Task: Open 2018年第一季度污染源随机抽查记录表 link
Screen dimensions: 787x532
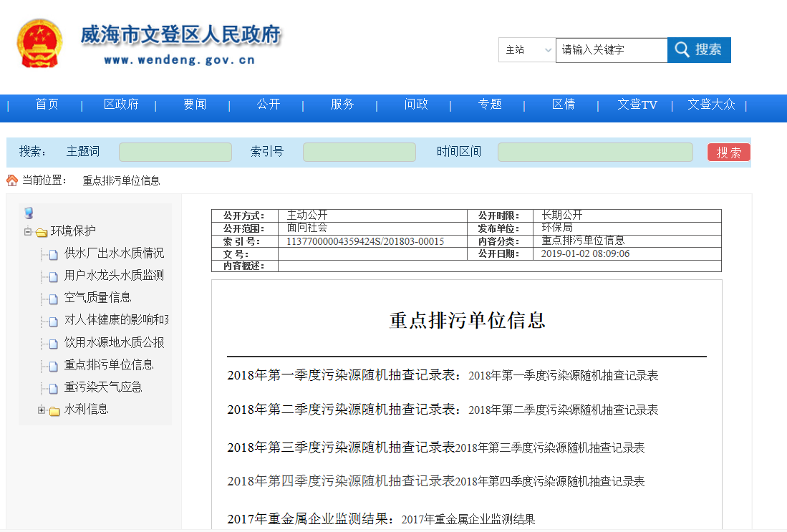Action: (x=563, y=376)
